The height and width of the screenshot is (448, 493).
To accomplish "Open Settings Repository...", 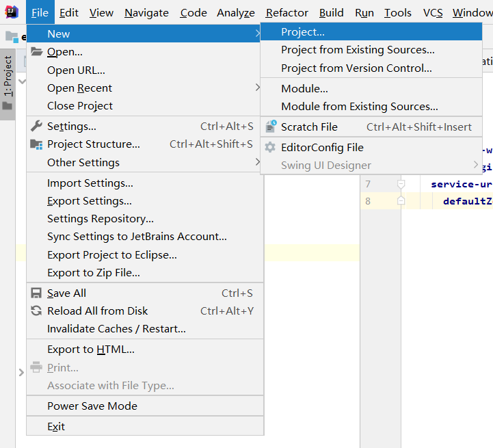I will tap(145, 218).
